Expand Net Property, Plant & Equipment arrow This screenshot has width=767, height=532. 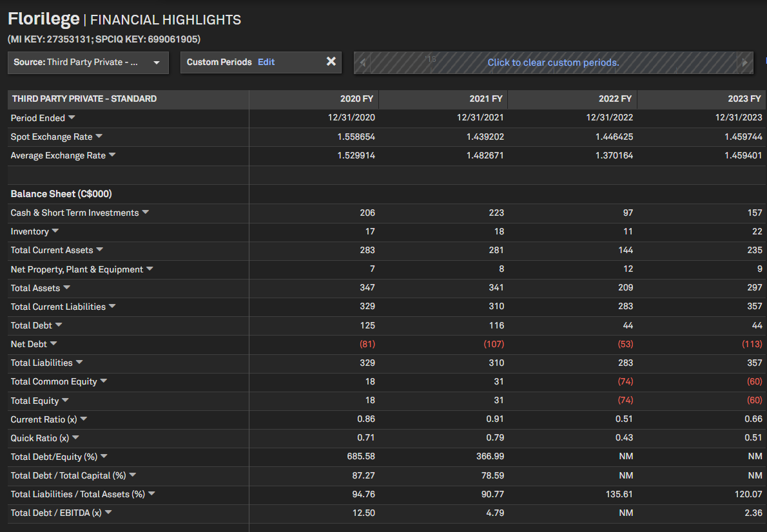tap(150, 269)
